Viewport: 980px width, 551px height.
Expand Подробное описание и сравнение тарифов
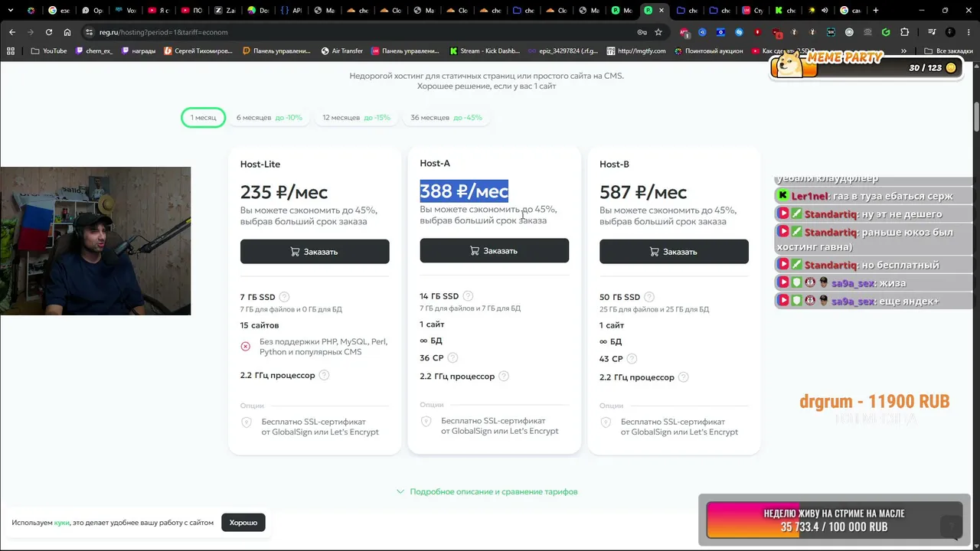[487, 491]
